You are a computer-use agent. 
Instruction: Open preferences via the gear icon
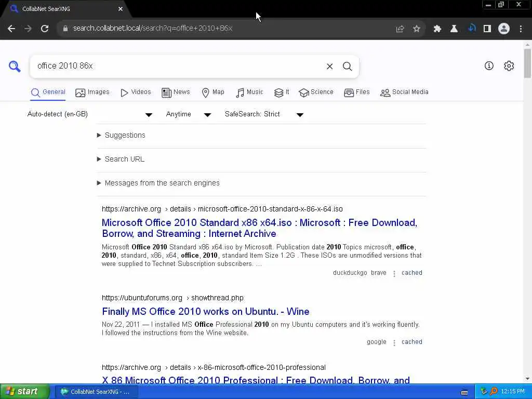click(509, 66)
